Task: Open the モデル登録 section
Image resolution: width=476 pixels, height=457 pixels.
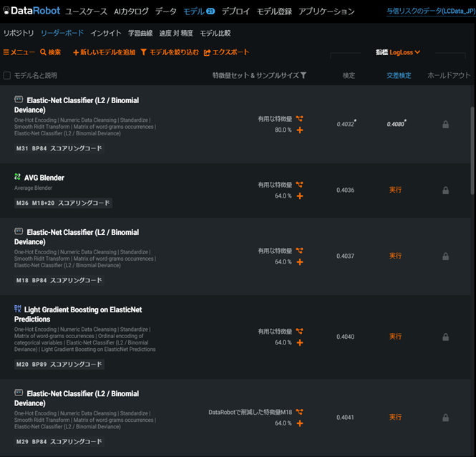Action: click(x=274, y=11)
